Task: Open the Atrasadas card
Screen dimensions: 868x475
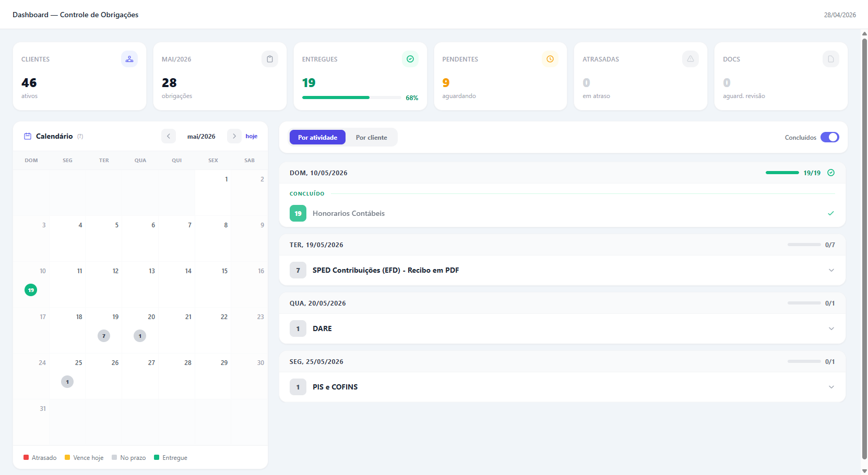Action: coord(640,76)
